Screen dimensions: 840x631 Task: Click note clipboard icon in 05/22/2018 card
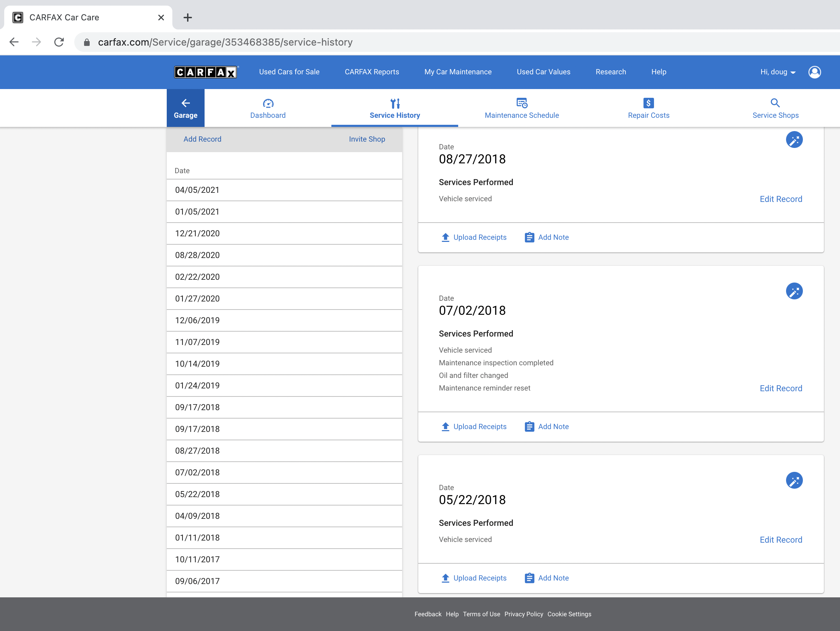click(529, 578)
